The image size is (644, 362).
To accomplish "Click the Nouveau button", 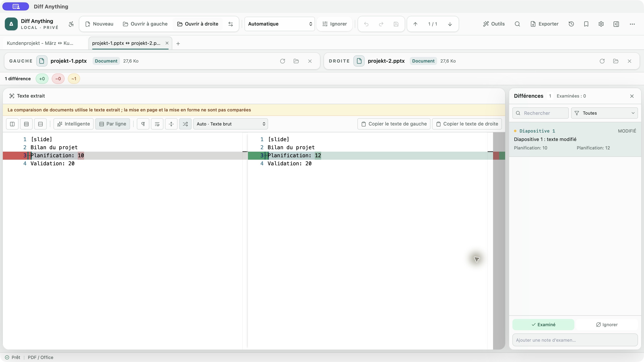I will click(x=99, y=24).
